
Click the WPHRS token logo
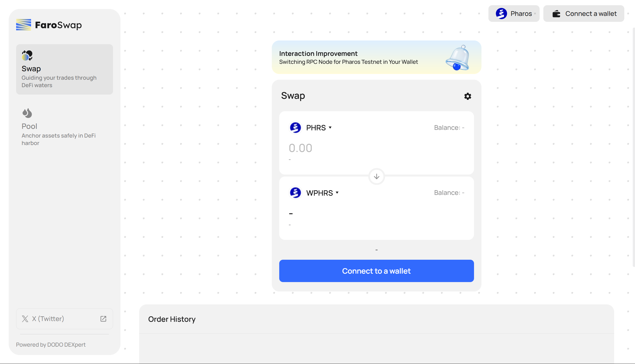[295, 193]
